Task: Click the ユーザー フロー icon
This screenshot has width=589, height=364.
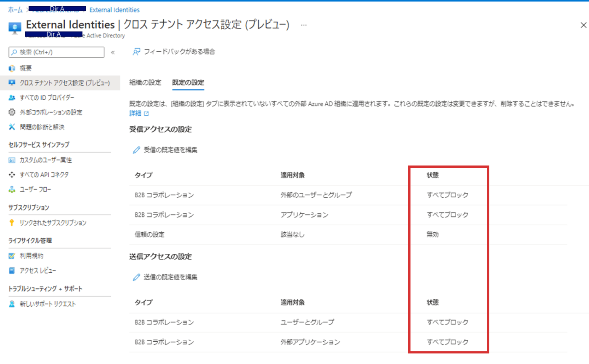Action: tap(12, 189)
